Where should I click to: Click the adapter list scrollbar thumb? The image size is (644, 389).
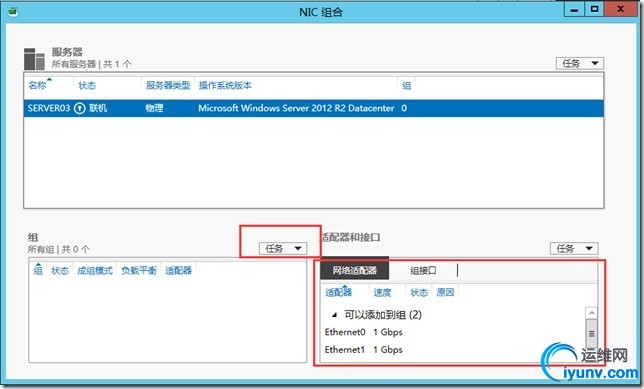(x=591, y=334)
